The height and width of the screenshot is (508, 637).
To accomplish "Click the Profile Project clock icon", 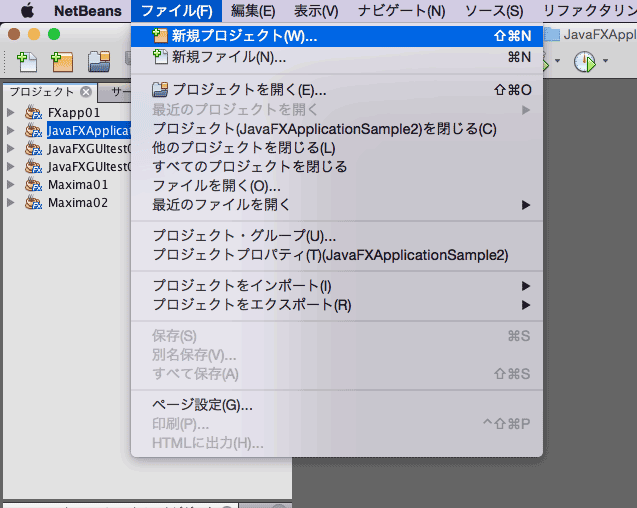I will click(585, 62).
